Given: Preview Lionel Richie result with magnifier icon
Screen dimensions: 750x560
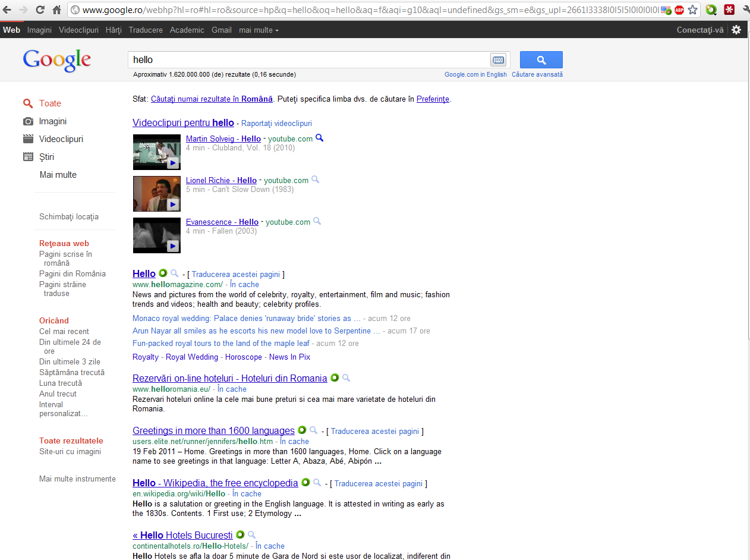Looking at the screenshot, I should point(316,180).
